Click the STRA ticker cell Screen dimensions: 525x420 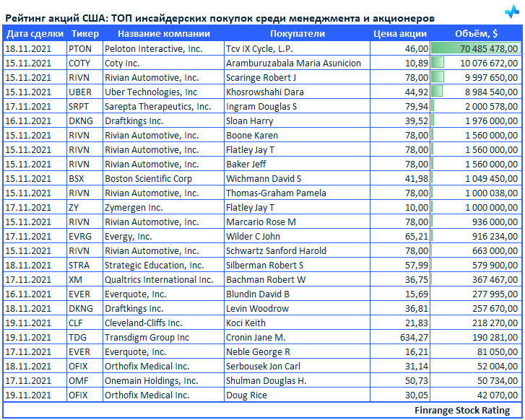point(84,265)
